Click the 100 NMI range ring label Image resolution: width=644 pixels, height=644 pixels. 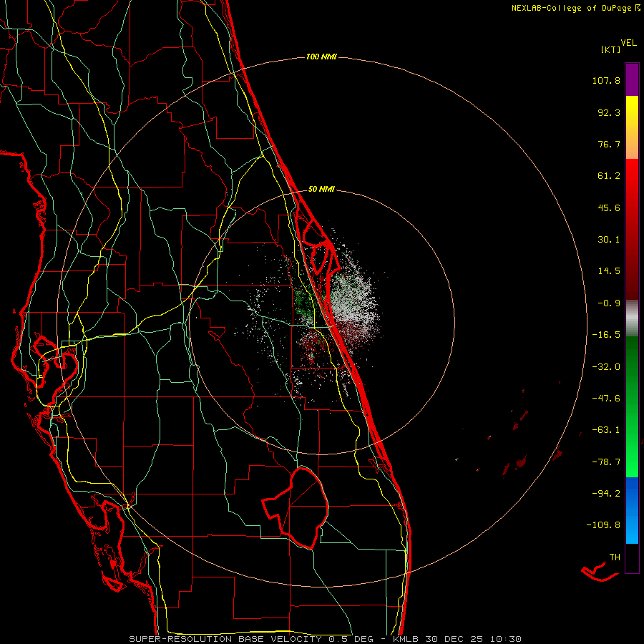321,57
